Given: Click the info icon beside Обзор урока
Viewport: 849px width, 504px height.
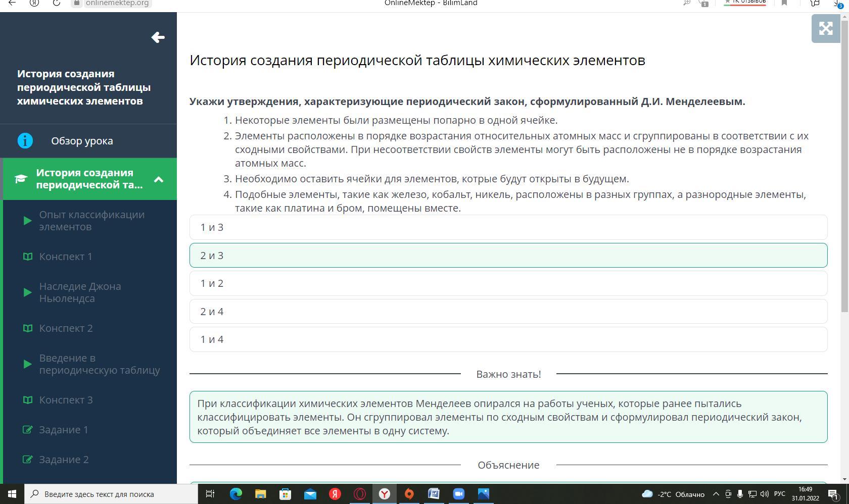Looking at the screenshot, I should (x=25, y=141).
